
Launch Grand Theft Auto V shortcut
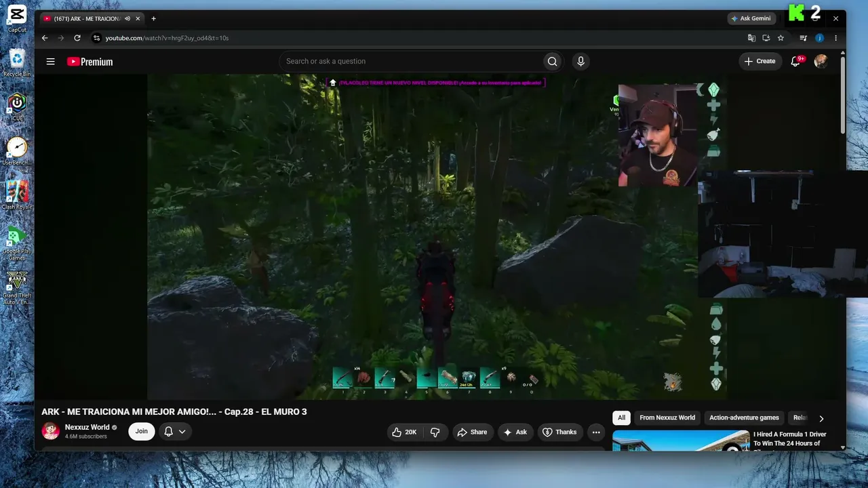[x=17, y=287]
